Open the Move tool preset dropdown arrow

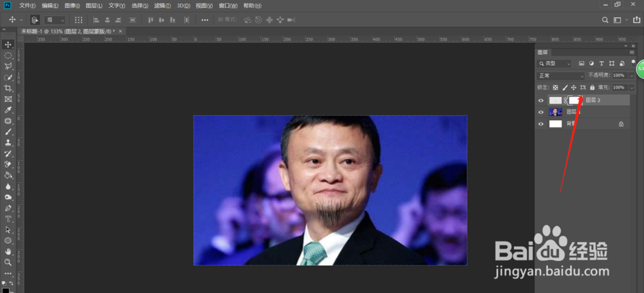click(21, 20)
